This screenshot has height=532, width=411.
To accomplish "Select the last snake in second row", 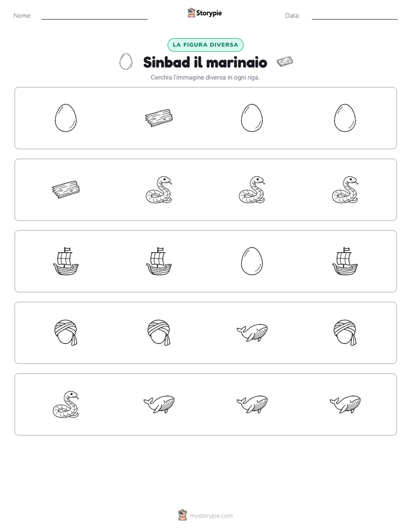I will pos(345,189).
